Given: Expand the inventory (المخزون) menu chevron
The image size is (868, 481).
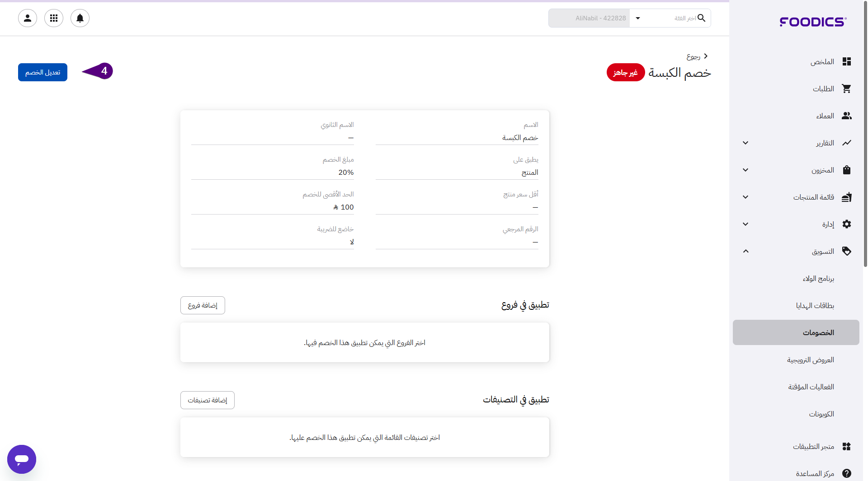Looking at the screenshot, I should tap(745, 170).
